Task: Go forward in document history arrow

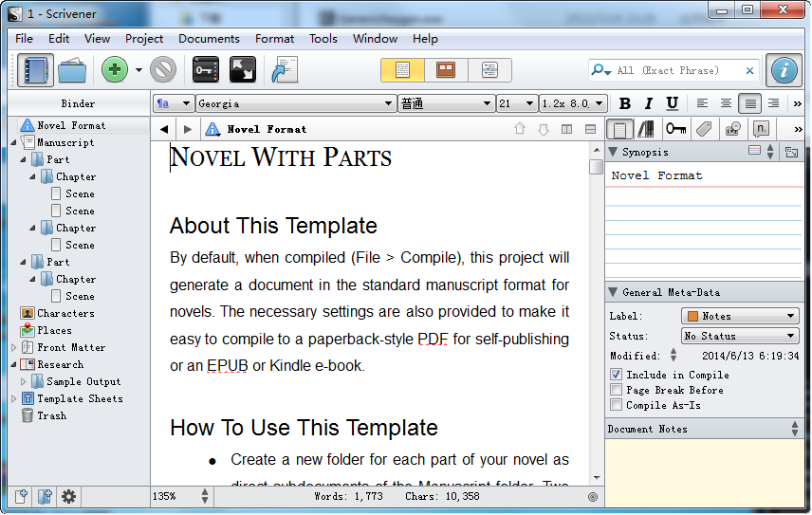Action: click(188, 129)
